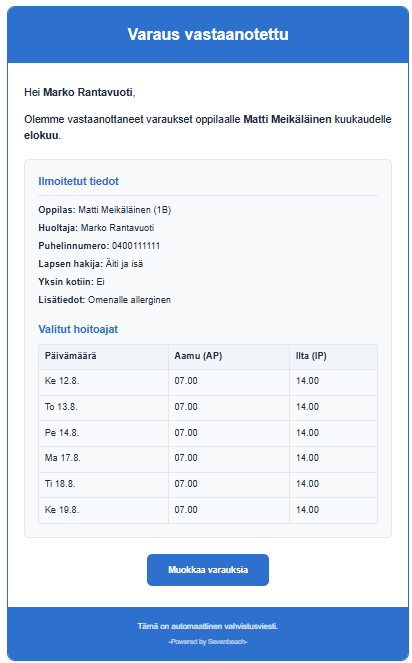Select the Varaus vastaanotettu header title

208,34
